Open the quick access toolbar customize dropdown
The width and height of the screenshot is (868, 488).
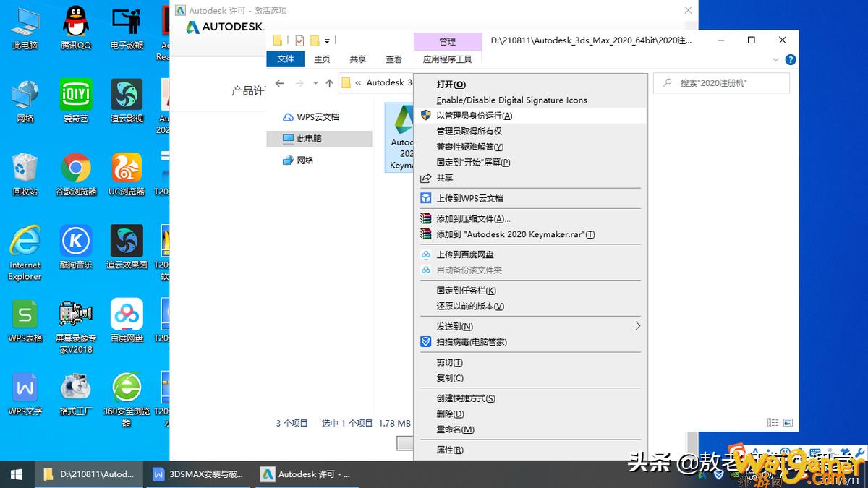click(327, 41)
